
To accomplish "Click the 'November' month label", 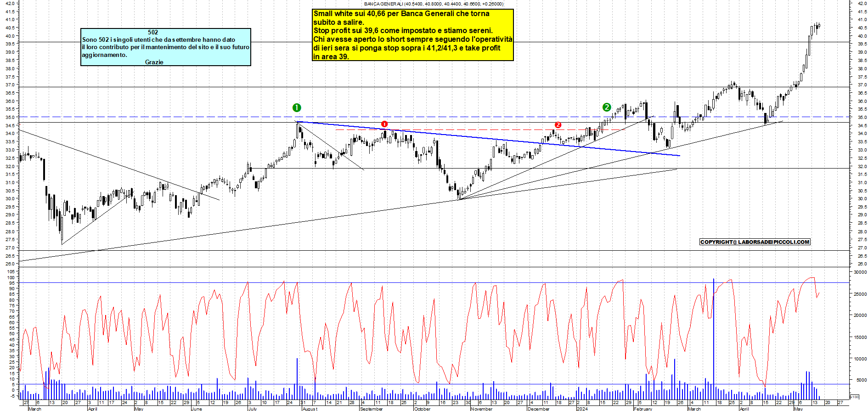I will coord(482,408).
